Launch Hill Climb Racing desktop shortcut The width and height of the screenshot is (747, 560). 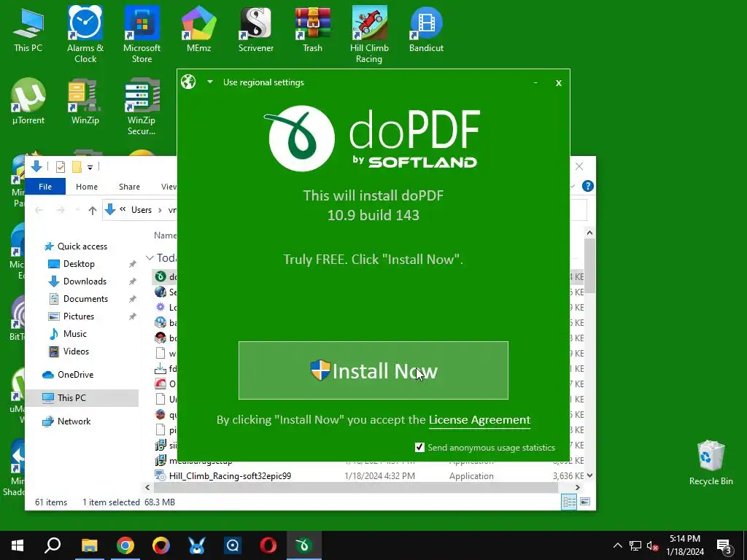pyautogui.click(x=369, y=34)
